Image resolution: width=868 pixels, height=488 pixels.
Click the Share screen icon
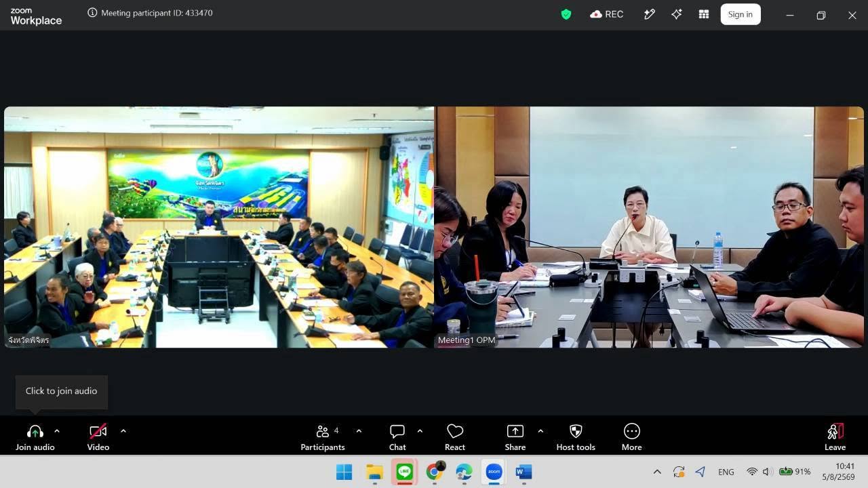click(515, 431)
